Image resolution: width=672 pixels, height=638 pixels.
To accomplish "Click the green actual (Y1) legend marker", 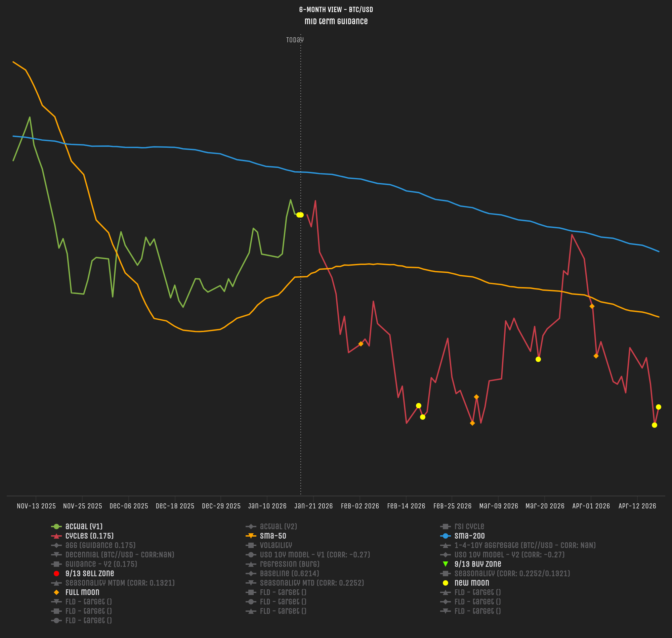I will [56, 527].
